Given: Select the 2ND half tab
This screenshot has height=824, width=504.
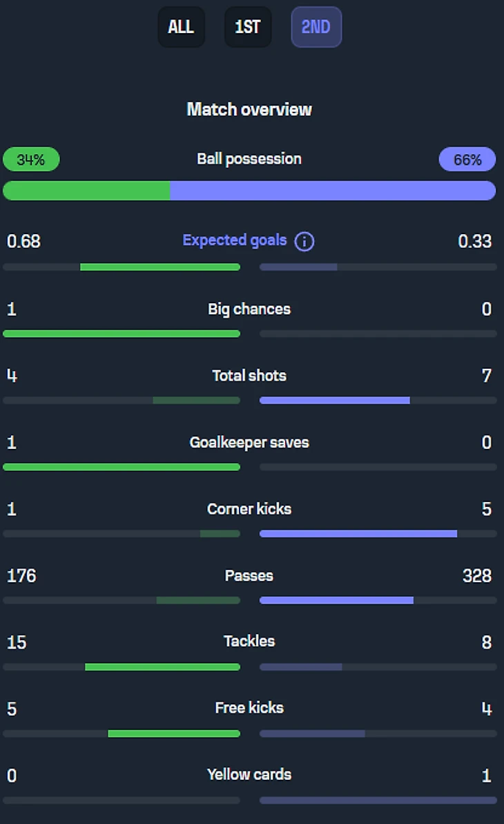Looking at the screenshot, I should tap(316, 28).
